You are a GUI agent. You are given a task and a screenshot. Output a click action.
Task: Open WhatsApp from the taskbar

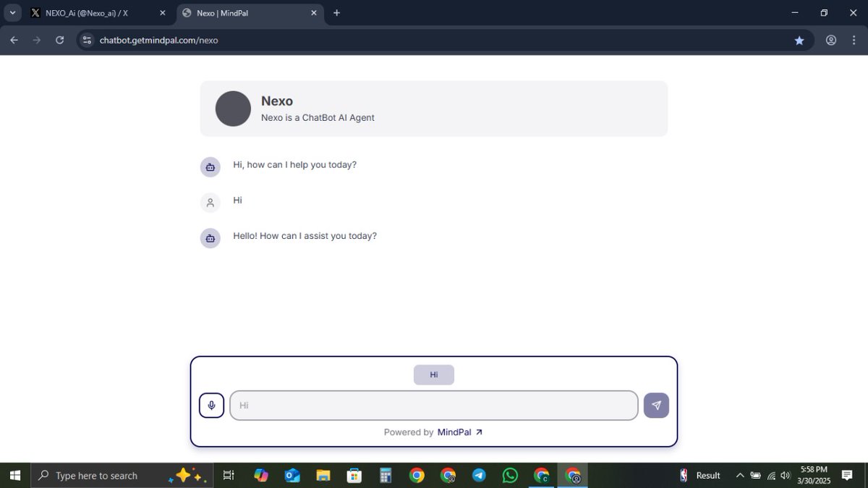[510, 476]
